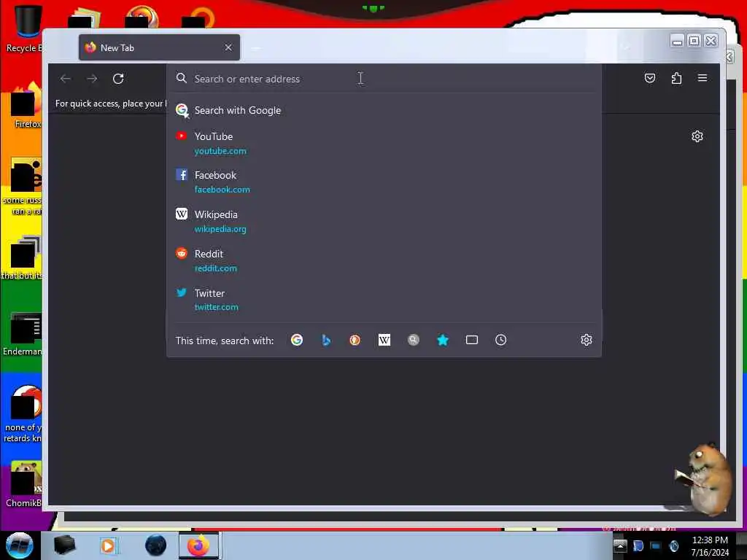Open the Firefox hamburger application menu
This screenshot has height=560, width=747.
coord(703,78)
